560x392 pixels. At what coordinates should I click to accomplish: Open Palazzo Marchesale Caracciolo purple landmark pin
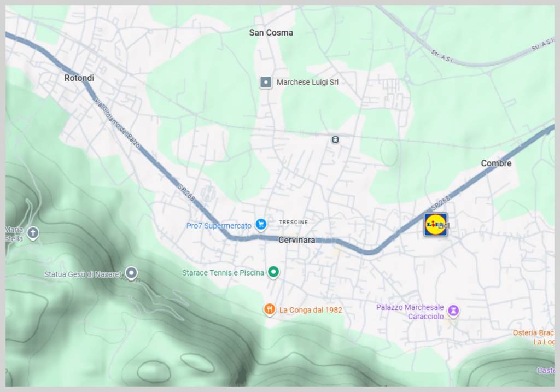click(453, 311)
